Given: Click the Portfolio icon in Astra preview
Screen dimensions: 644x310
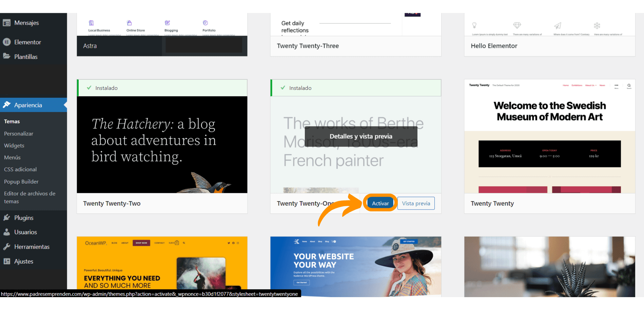Looking at the screenshot, I should point(205,23).
